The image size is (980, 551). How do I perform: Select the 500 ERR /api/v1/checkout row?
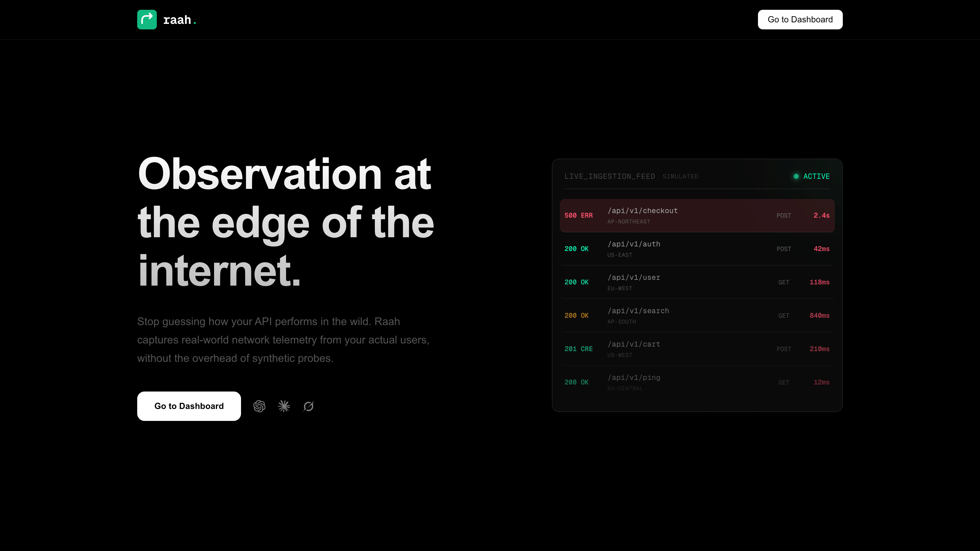(x=697, y=215)
